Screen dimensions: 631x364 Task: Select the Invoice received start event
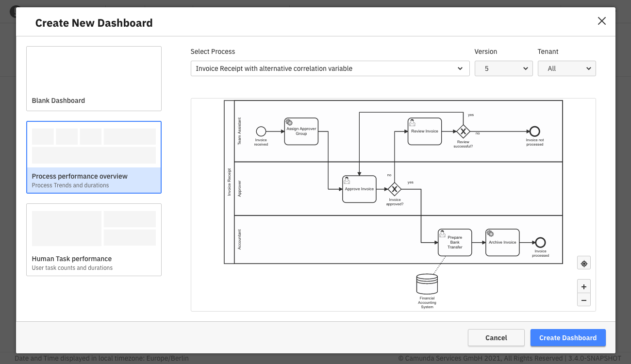[261, 131]
